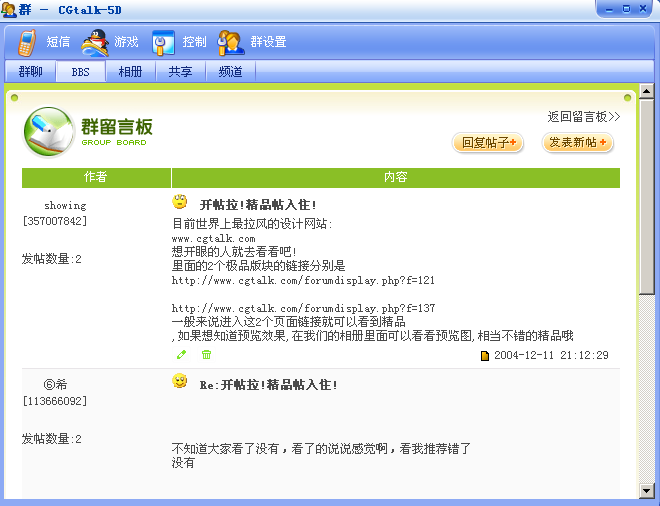
Task: Click the note icon beside 2004-12-11 timestamp
Action: click(x=485, y=356)
